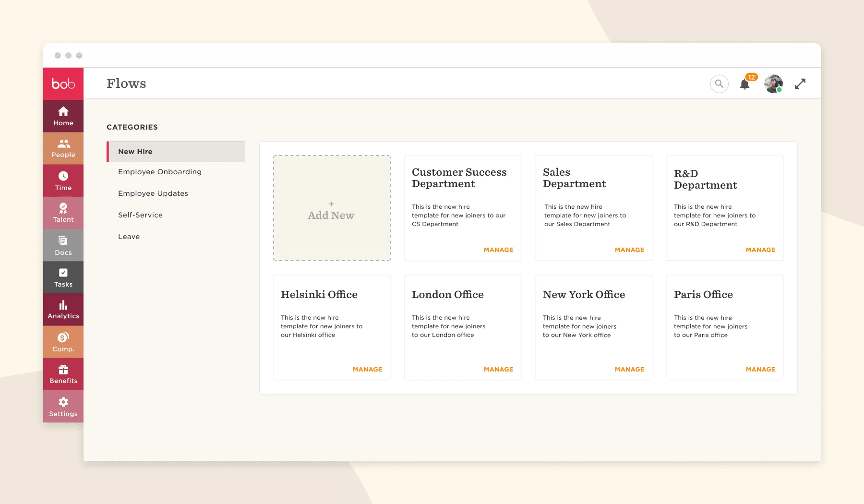Manage the Paris Office flow

[760, 369]
